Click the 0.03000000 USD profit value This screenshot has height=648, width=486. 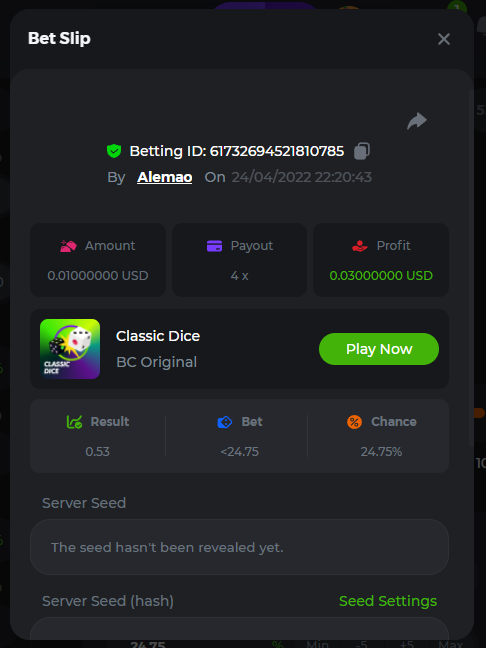[381, 276]
